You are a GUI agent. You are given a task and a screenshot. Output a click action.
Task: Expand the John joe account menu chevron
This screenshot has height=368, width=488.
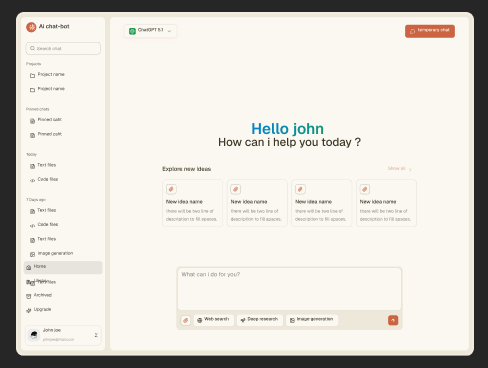96,335
